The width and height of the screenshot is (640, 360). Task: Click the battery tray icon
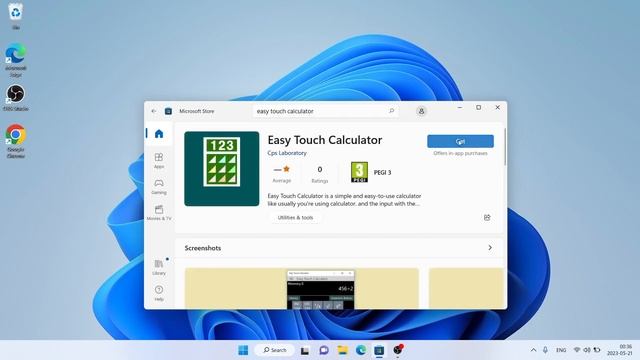point(597,350)
